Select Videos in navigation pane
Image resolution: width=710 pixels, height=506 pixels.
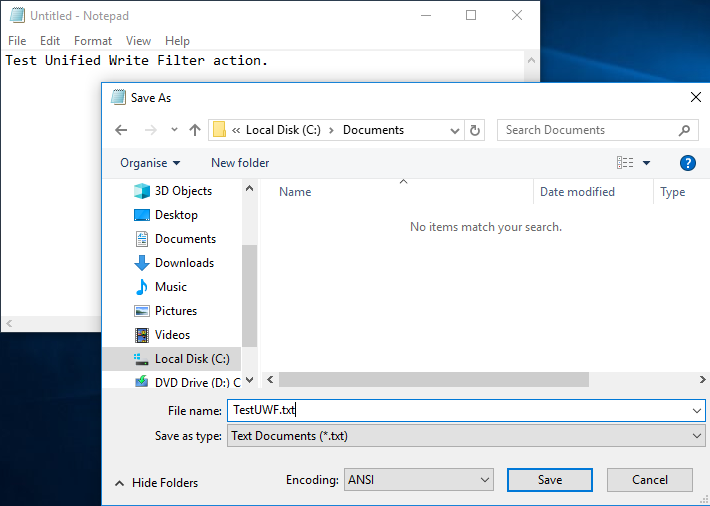click(172, 335)
